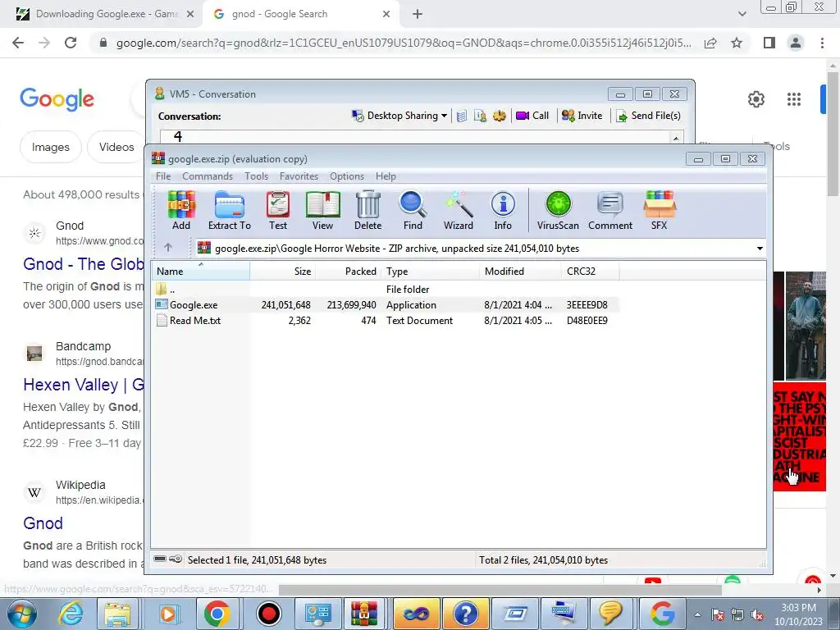Select the Google.exe file row
This screenshot has width=840, height=630.
pos(386,305)
